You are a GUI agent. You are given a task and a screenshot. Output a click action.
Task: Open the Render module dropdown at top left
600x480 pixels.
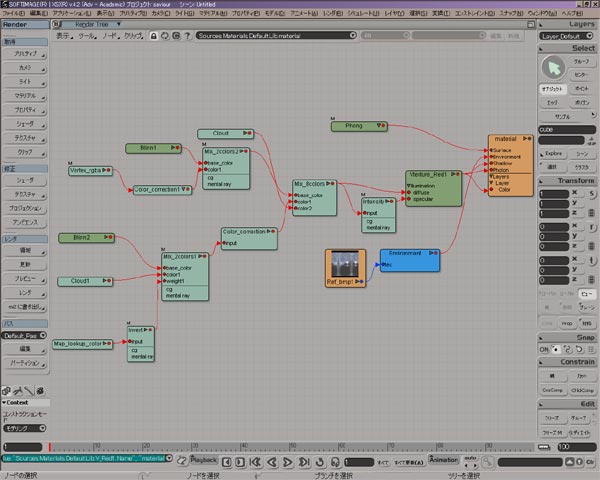25,24
